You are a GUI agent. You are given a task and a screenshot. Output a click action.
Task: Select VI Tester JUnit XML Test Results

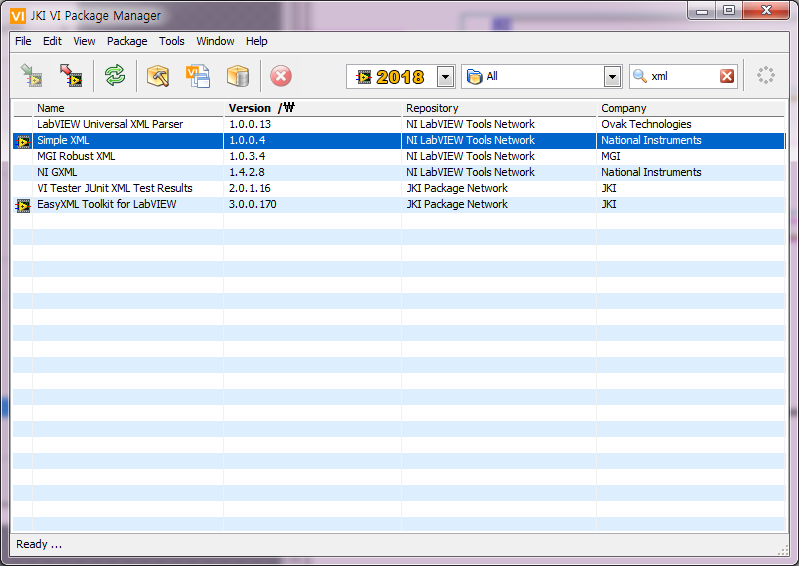point(115,188)
